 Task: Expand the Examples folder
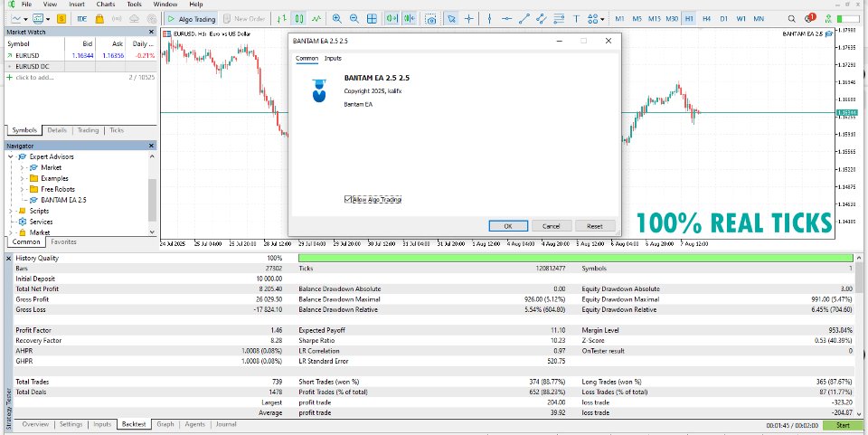pyautogui.click(x=22, y=178)
